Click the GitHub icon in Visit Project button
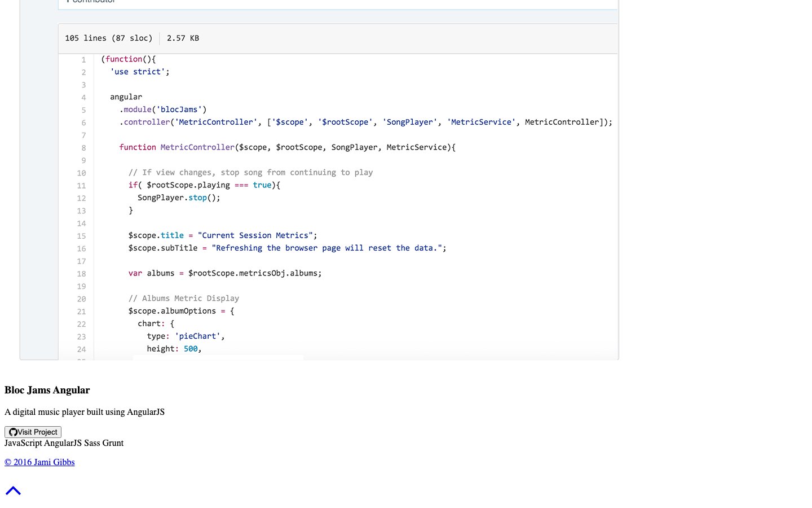 (x=13, y=432)
